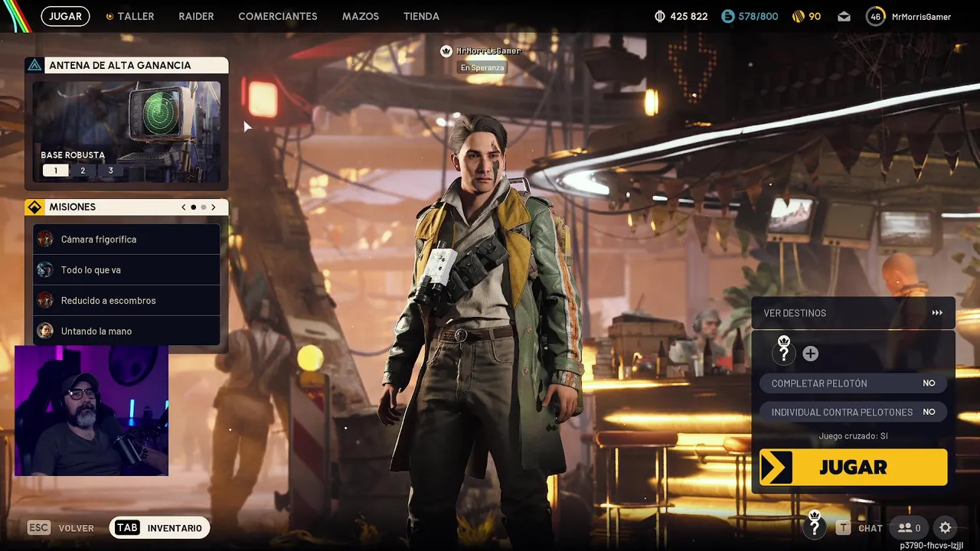
Task: Select Base Robusta level 3
Action: point(110,171)
